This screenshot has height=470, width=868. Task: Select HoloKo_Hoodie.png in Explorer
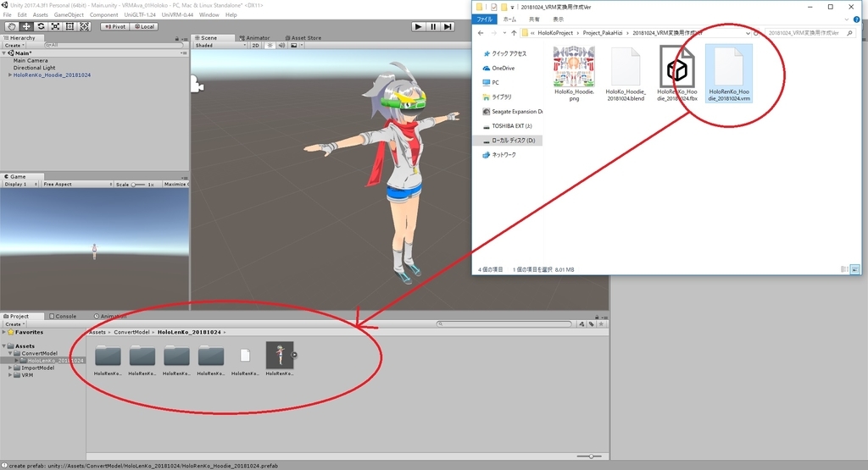tap(574, 74)
